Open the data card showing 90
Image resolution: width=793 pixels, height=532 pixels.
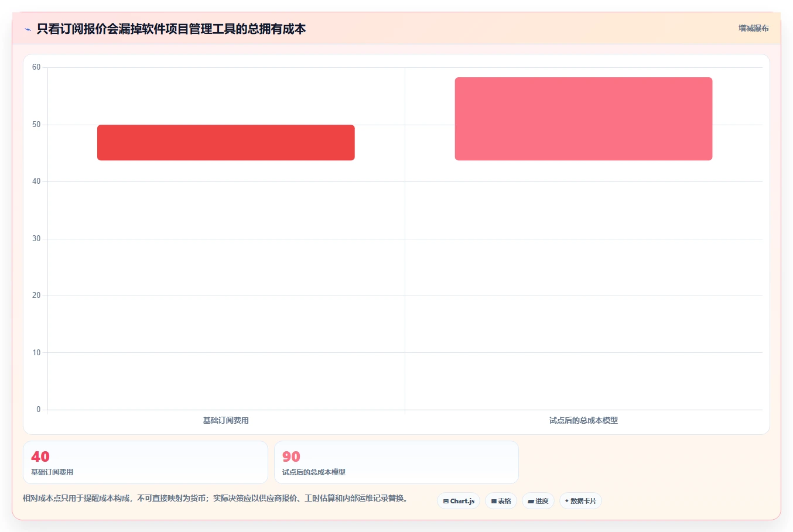(396, 462)
